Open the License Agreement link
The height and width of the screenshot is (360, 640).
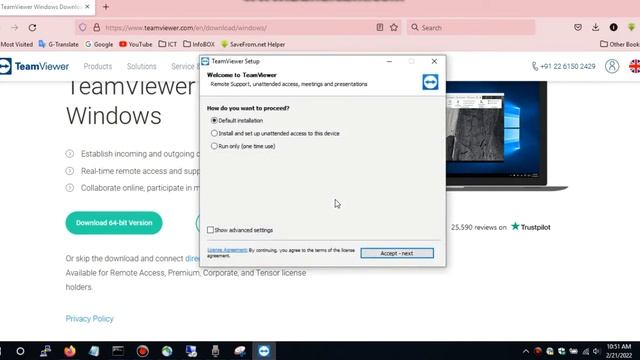(x=227, y=250)
